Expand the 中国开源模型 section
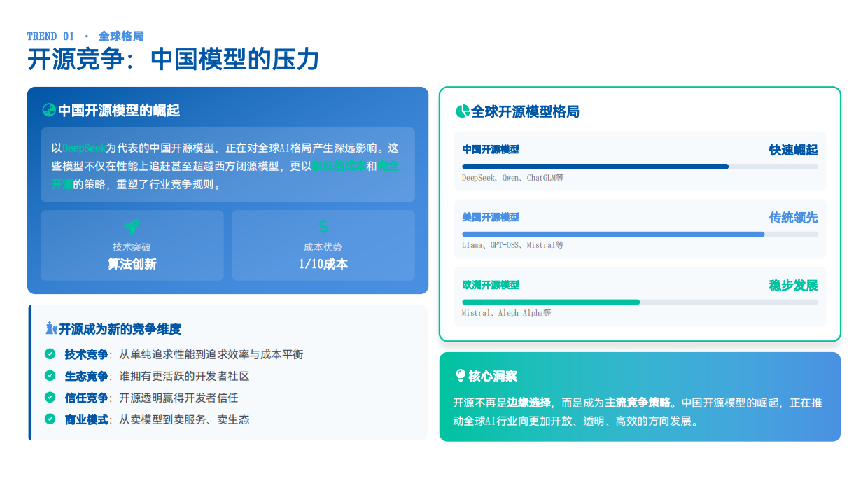Viewport: 868px width, 488px height. click(489, 150)
